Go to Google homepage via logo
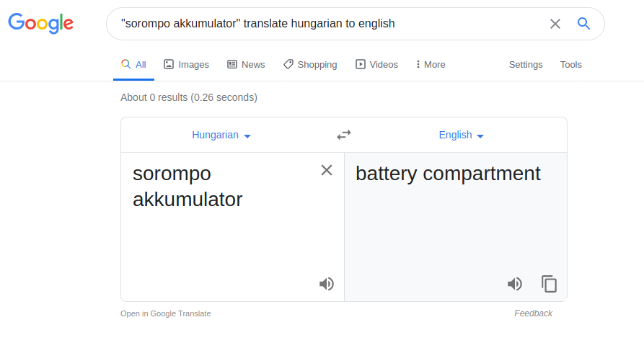This screenshot has width=644, height=361. tap(40, 23)
